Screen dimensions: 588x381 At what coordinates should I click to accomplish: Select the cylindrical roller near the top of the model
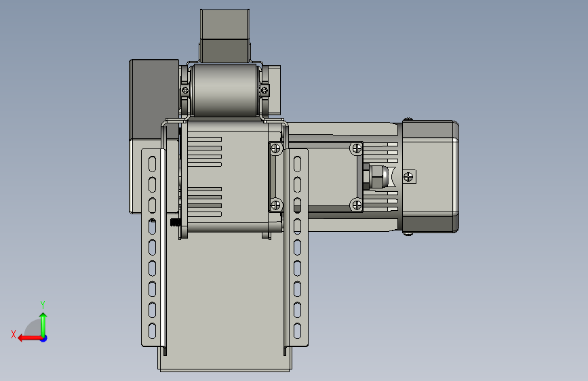pos(224,90)
